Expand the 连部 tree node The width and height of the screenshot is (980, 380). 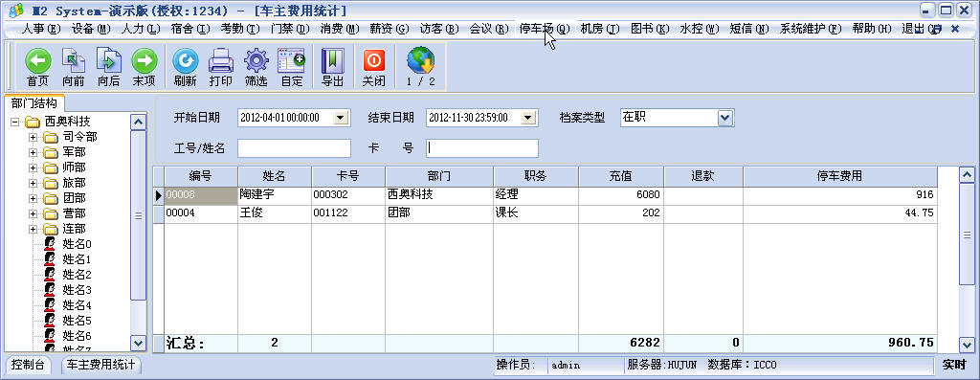click(x=33, y=230)
